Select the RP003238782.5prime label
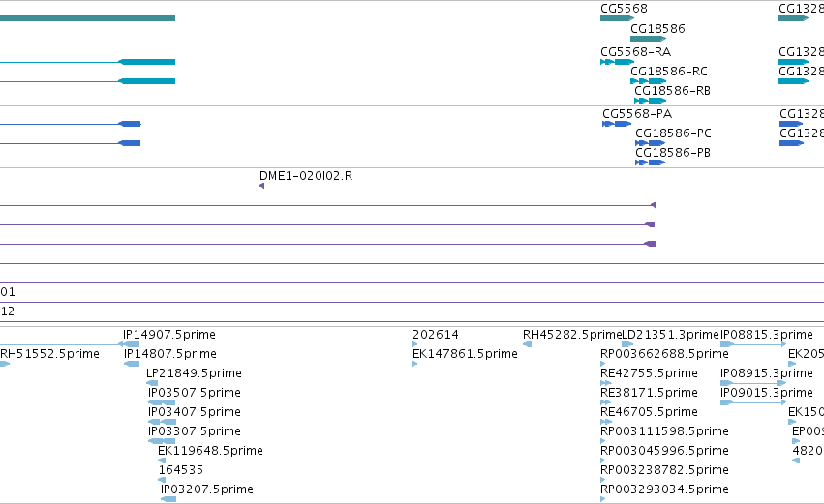The width and height of the screenshot is (824, 504). (665, 470)
